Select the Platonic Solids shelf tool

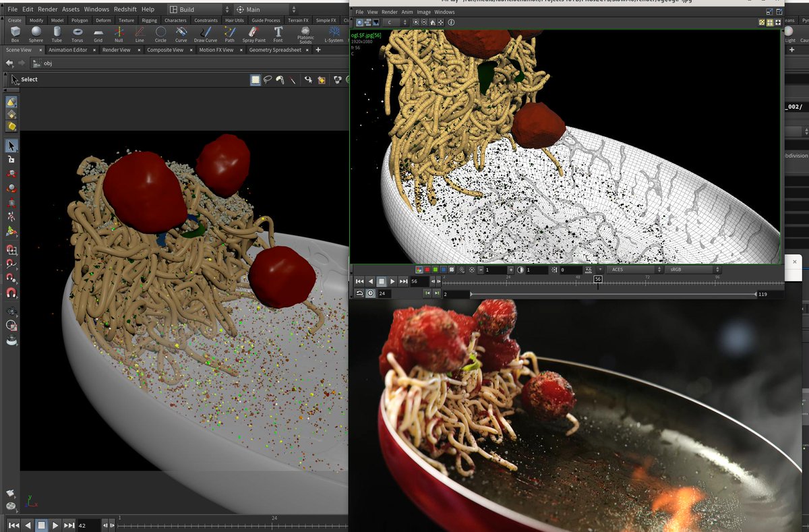coord(305,34)
